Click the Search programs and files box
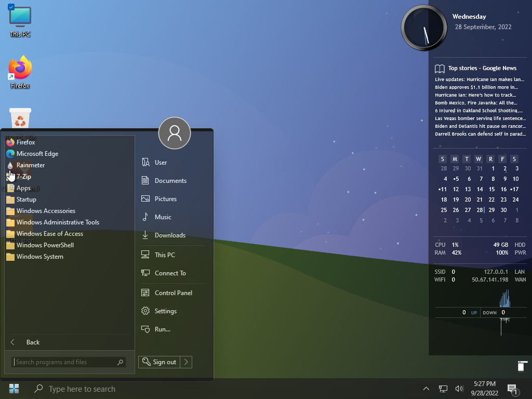The image size is (532, 399). click(64, 362)
